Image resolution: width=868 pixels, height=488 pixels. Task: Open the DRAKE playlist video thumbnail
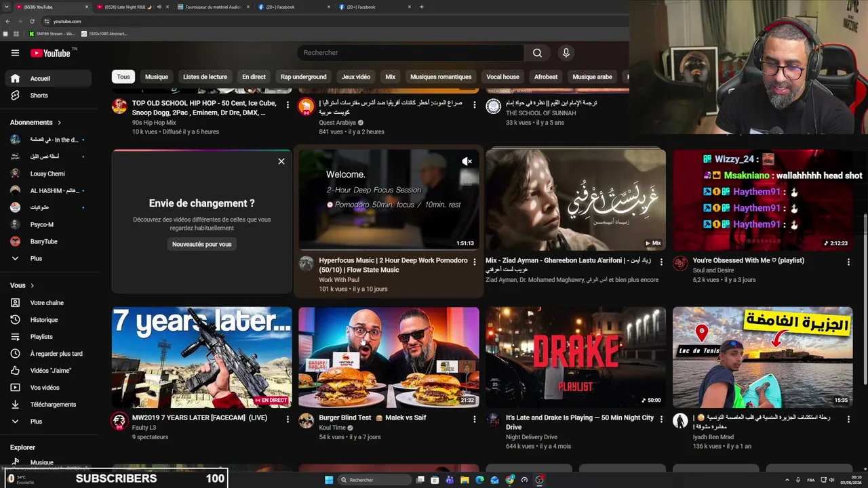(576, 357)
